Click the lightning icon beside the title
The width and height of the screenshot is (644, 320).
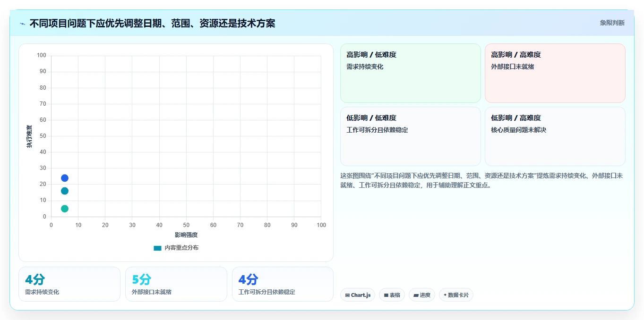pos(23,24)
